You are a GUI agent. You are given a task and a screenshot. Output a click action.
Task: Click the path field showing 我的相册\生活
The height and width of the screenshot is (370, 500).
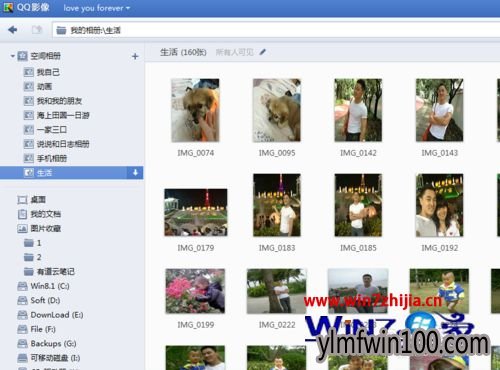point(276,30)
